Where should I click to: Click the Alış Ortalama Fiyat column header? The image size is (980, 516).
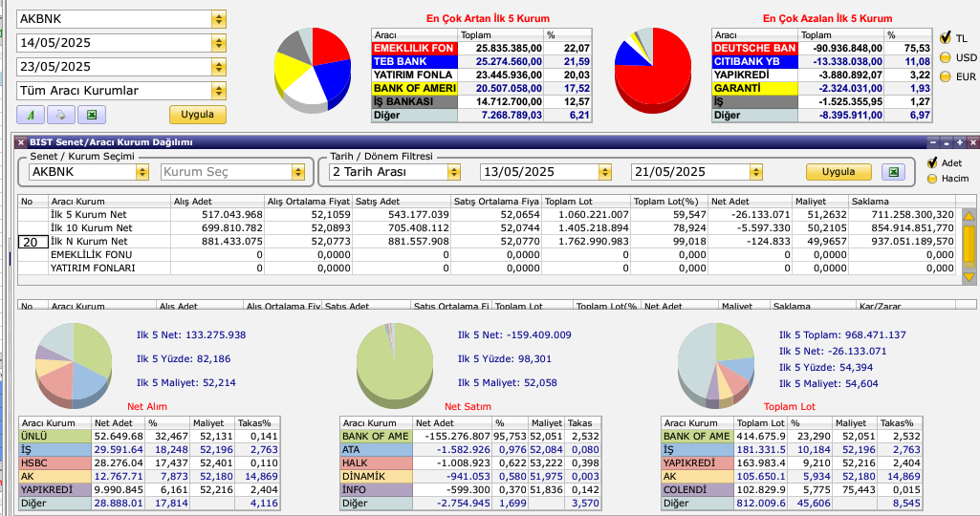pyautogui.click(x=309, y=202)
